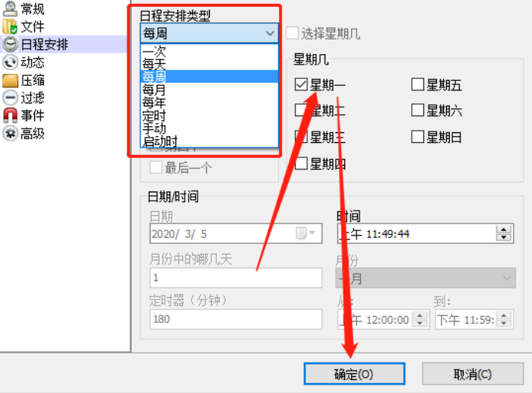Screen dimensions: 532x393
Task: Click the 月份中的哪几天 input field
Action: point(236,278)
